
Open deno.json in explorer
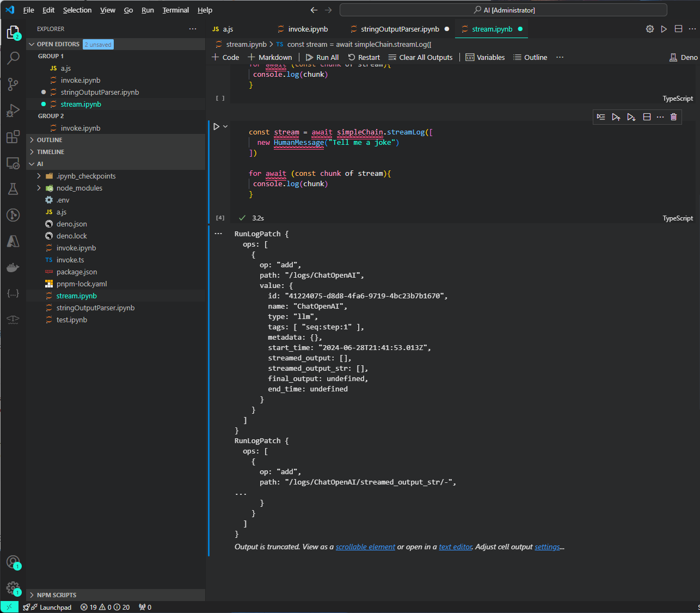[115, 224]
